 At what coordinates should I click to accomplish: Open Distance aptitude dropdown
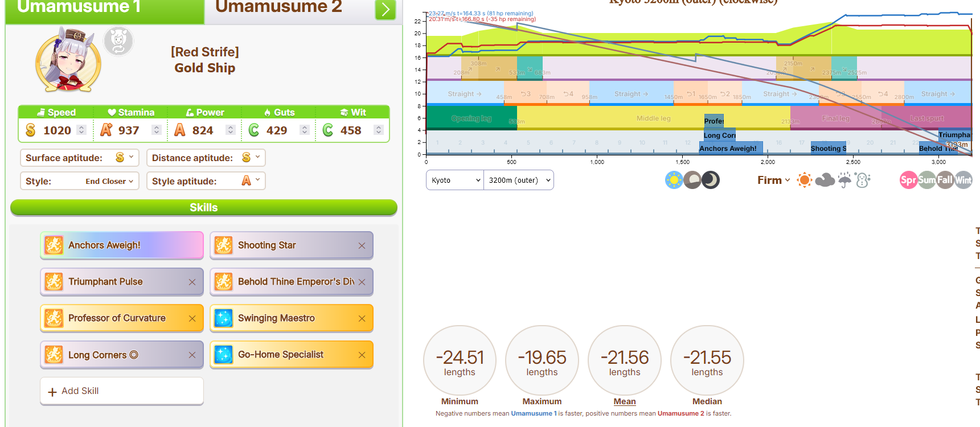click(x=206, y=158)
